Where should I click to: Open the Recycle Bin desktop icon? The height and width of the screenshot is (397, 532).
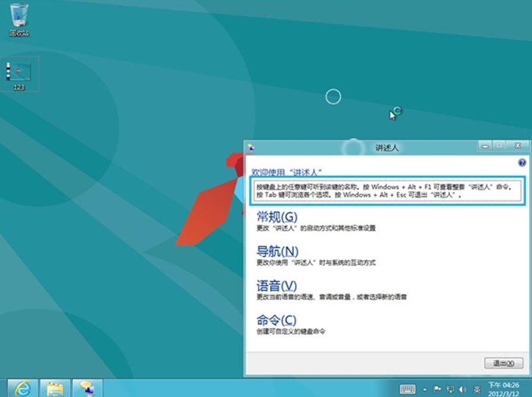(19, 20)
